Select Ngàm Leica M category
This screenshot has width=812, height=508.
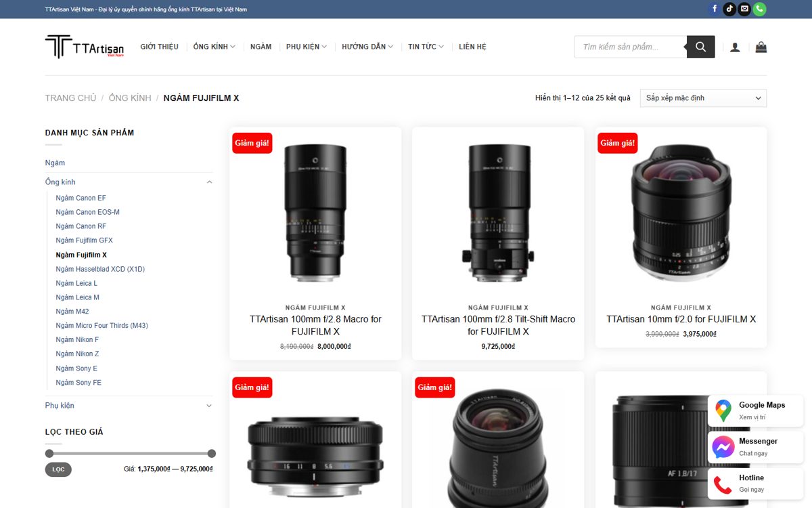tap(78, 298)
